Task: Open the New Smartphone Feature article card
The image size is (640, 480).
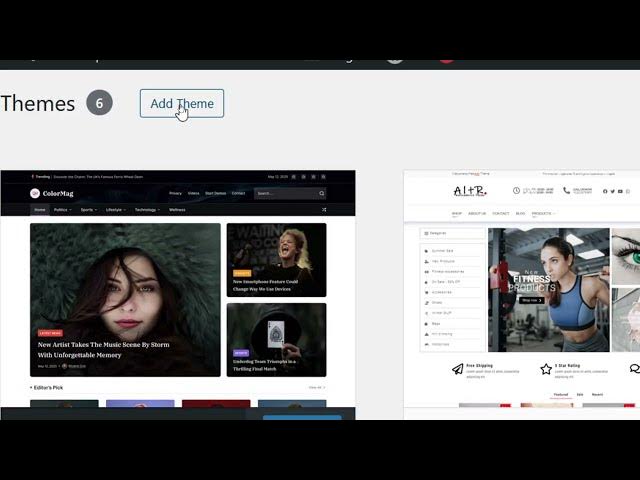Action: [x=276, y=260]
